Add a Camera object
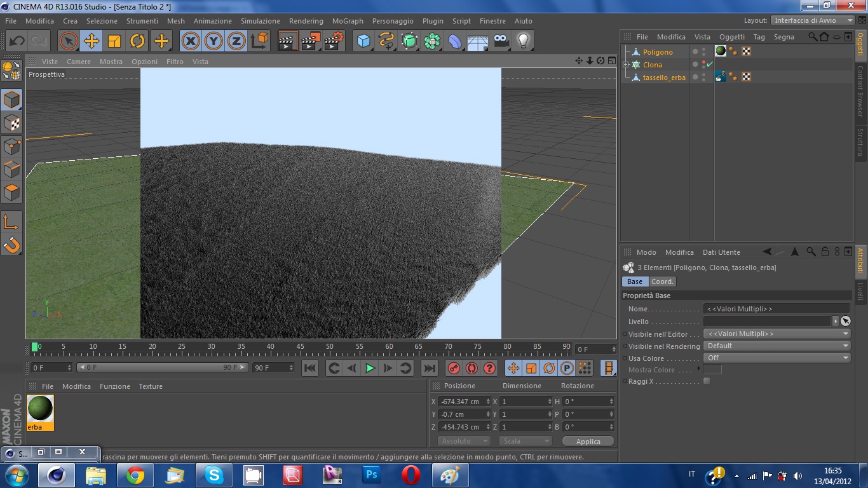Screen dimensions: 868x488 (501, 41)
